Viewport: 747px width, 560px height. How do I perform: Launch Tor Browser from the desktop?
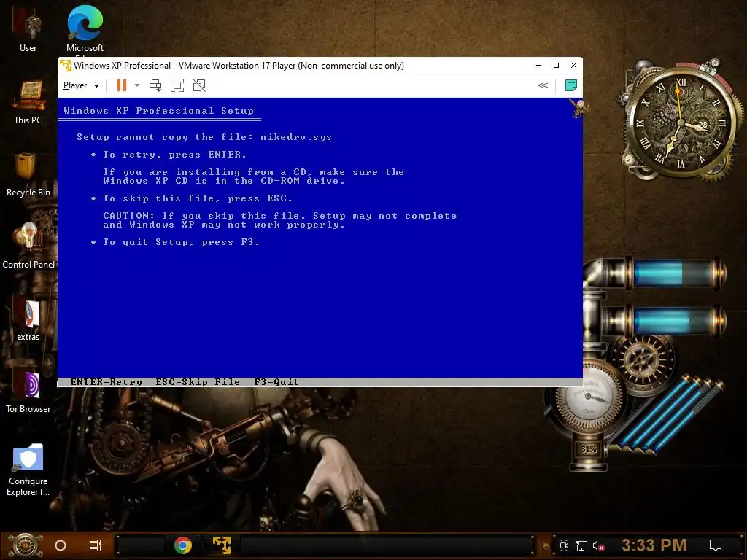tap(28, 392)
